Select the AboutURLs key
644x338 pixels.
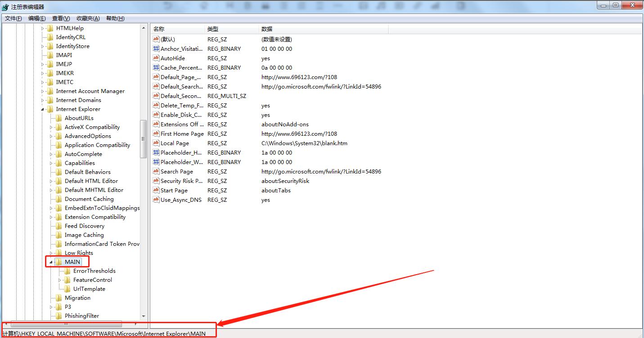coord(79,118)
